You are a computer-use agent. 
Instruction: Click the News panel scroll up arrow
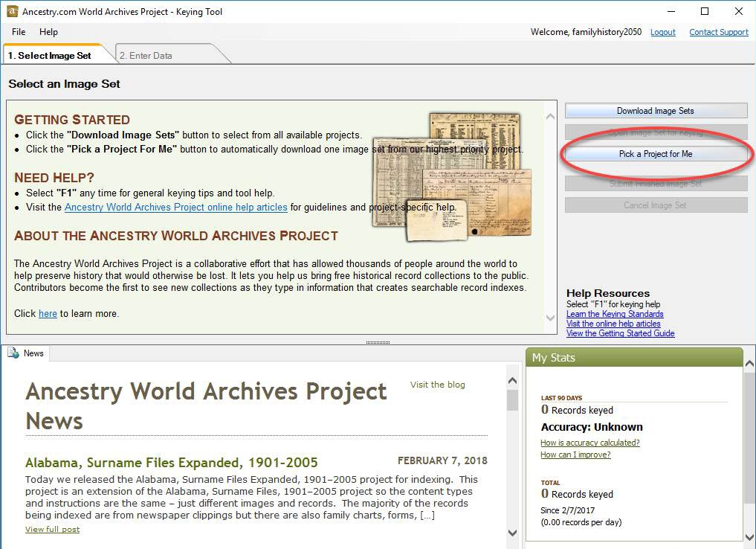coord(512,381)
